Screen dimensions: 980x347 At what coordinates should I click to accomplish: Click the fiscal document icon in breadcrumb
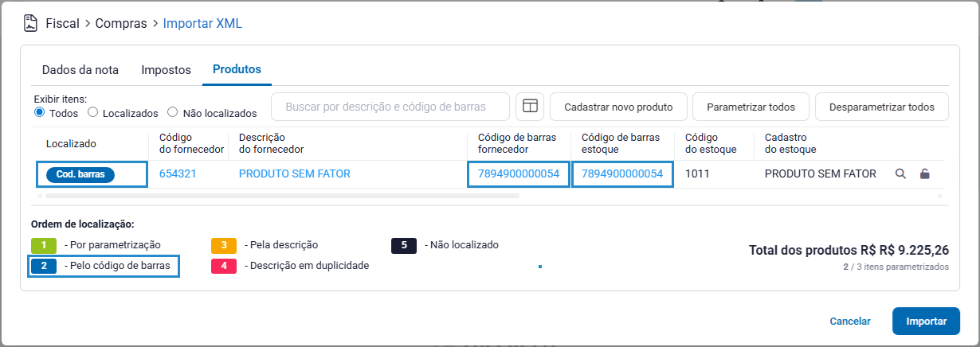tap(30, 23)
